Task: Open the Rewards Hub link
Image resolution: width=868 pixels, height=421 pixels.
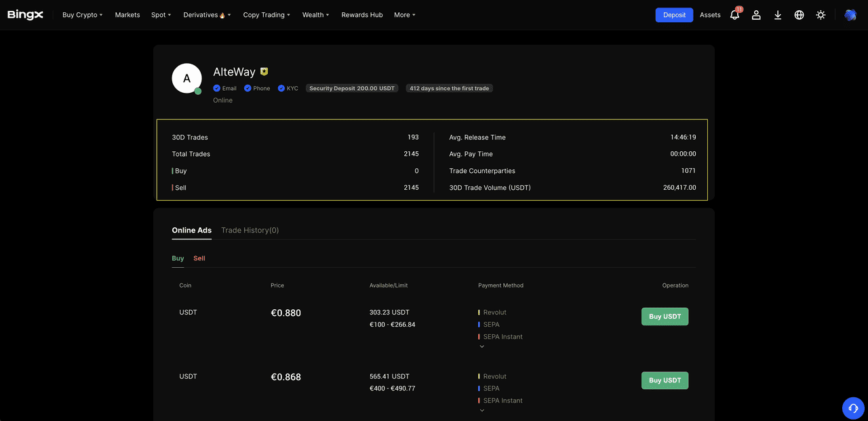Action: click(361, 15)
